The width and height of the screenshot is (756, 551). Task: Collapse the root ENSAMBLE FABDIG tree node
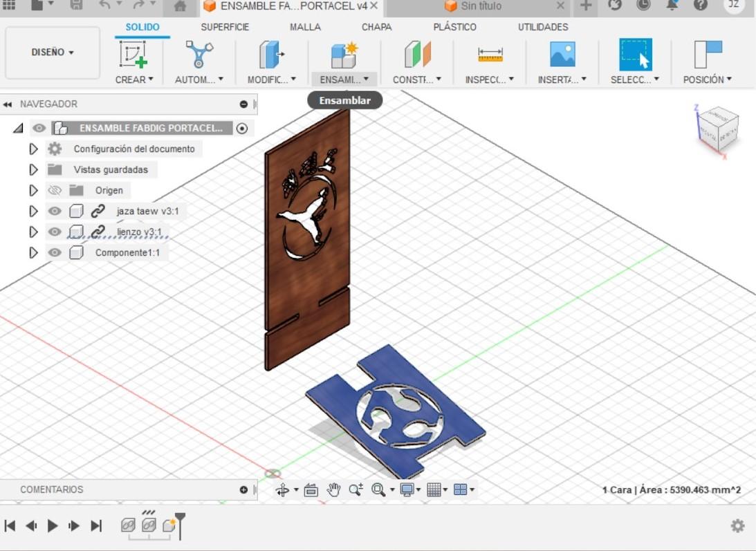pos(18,128)
